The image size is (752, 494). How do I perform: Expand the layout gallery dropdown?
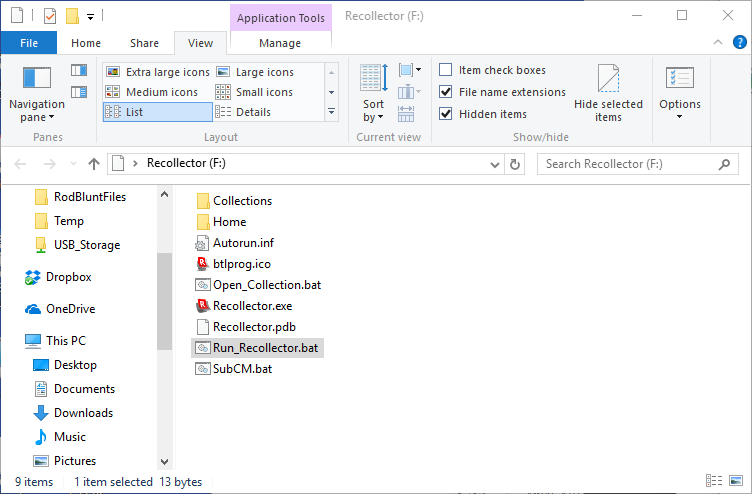[332, 112]
